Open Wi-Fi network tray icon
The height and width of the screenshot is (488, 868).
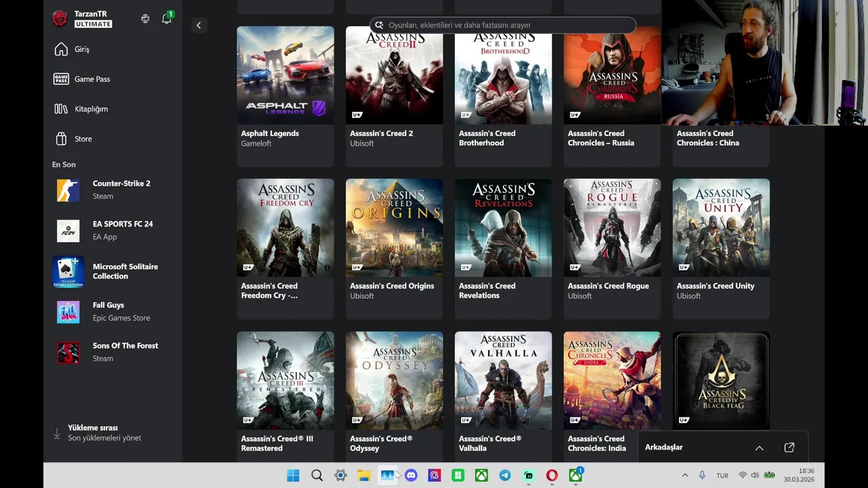click(x=743, y=476)
